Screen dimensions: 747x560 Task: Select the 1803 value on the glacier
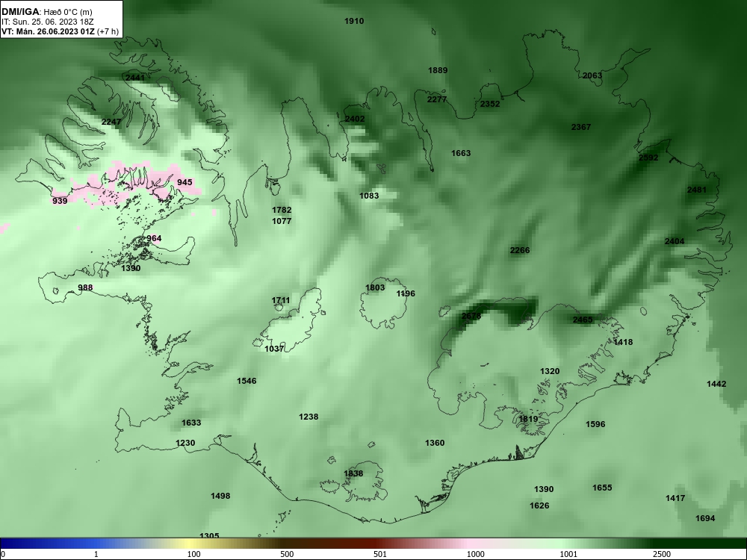(375, 287)
